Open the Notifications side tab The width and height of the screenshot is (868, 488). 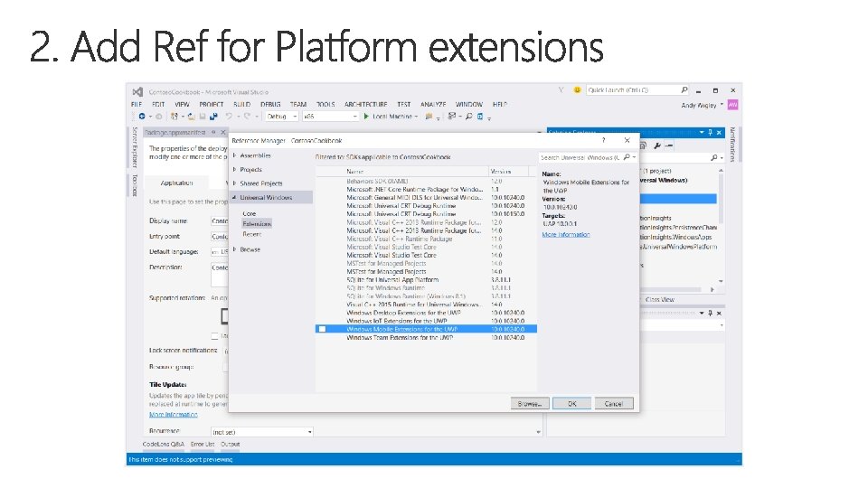tap(732, 145)
